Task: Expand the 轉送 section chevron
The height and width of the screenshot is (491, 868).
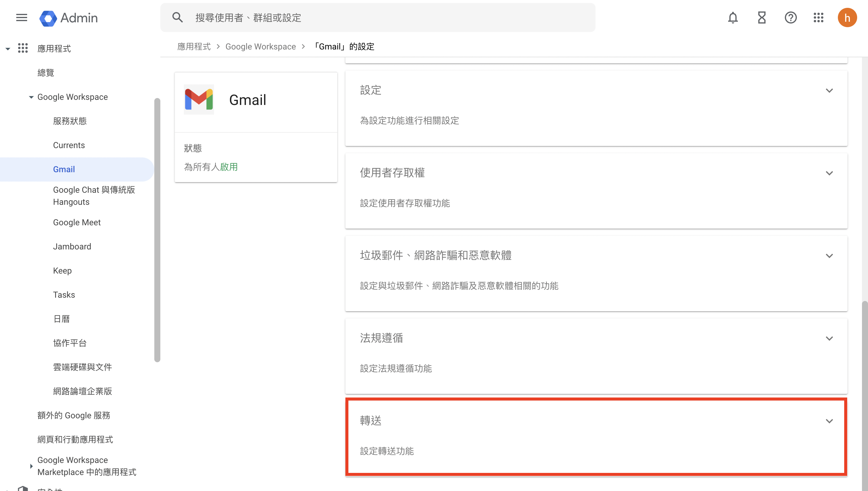Action: 829,421
